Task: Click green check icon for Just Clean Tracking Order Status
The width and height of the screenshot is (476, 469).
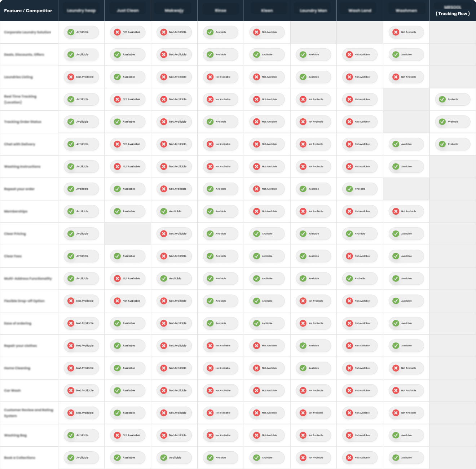Action: [118, 122]
